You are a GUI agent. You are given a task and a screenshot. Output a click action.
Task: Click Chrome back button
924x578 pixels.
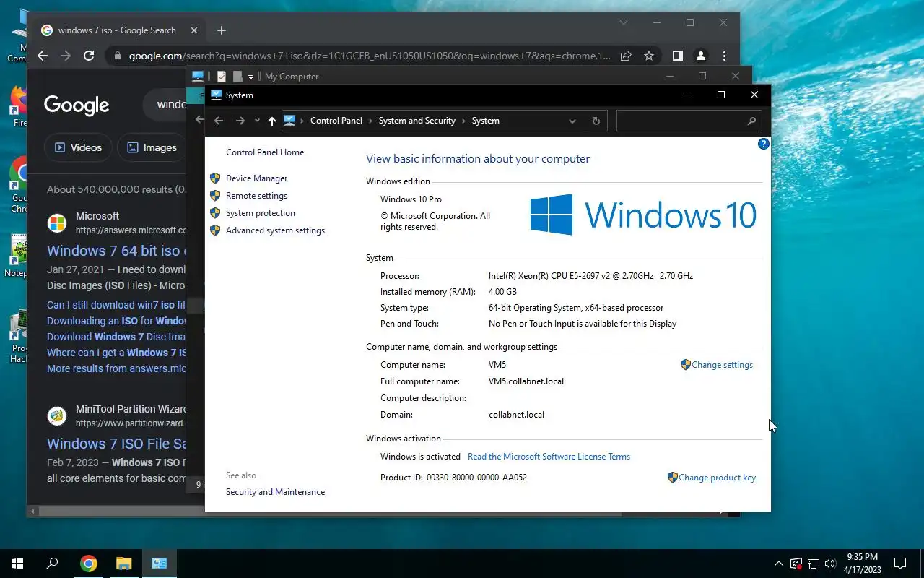pyautogui.click(x=43, y=56)
